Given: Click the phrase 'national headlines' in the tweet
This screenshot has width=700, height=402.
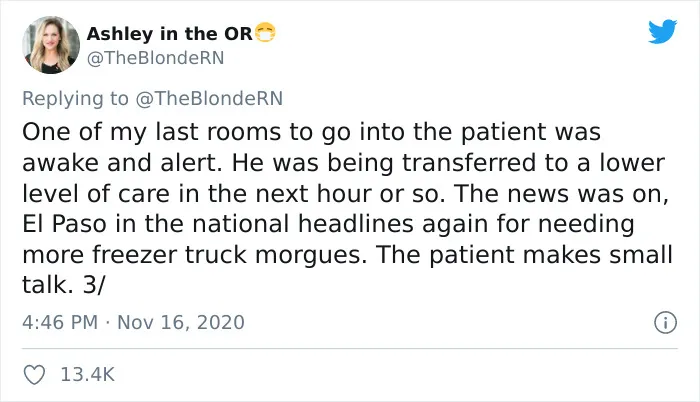Looking at the screenshot, I should point(303,224).
